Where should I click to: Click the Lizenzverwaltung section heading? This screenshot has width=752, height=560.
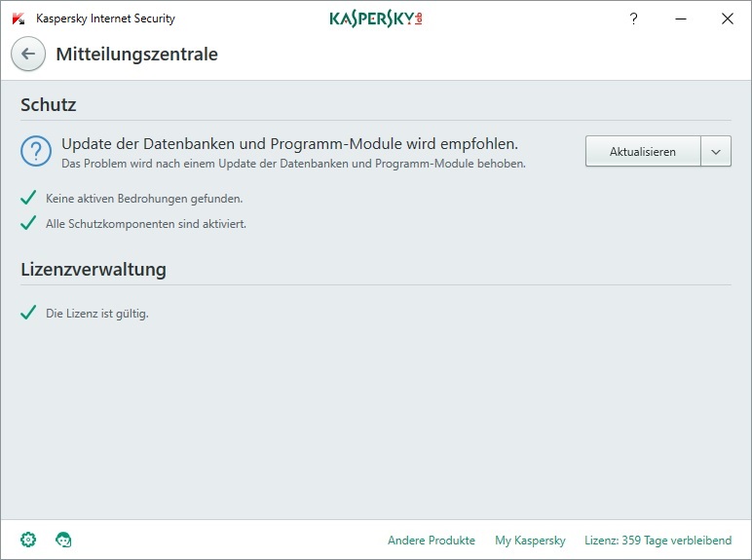coord(94,270)
